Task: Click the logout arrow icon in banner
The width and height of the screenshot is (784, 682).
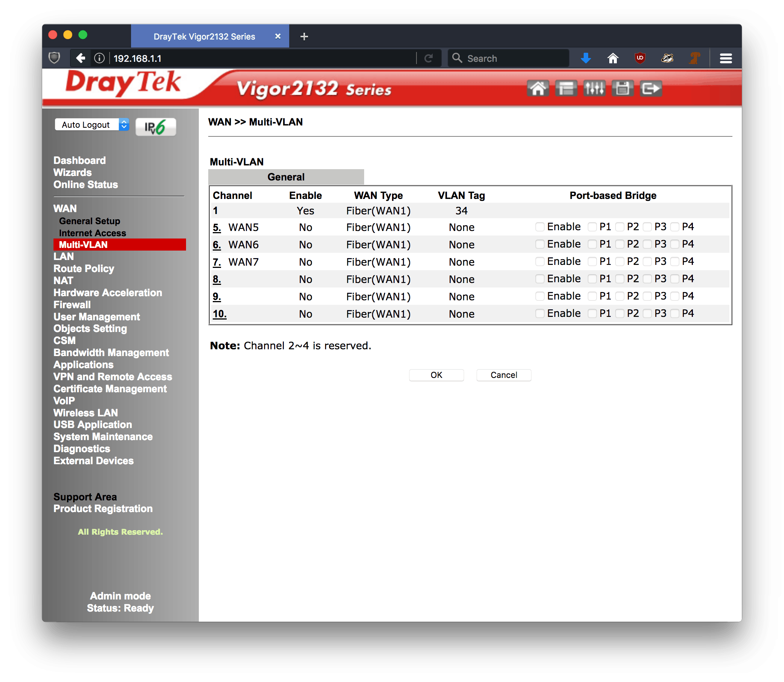Action: coord(650,88)
